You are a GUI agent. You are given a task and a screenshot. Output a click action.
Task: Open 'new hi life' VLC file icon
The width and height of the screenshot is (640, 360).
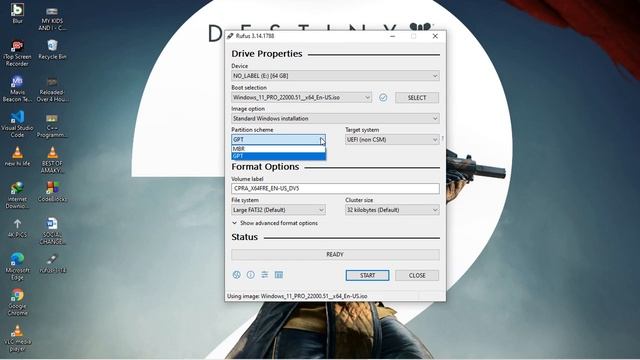(x=17, y=157)
